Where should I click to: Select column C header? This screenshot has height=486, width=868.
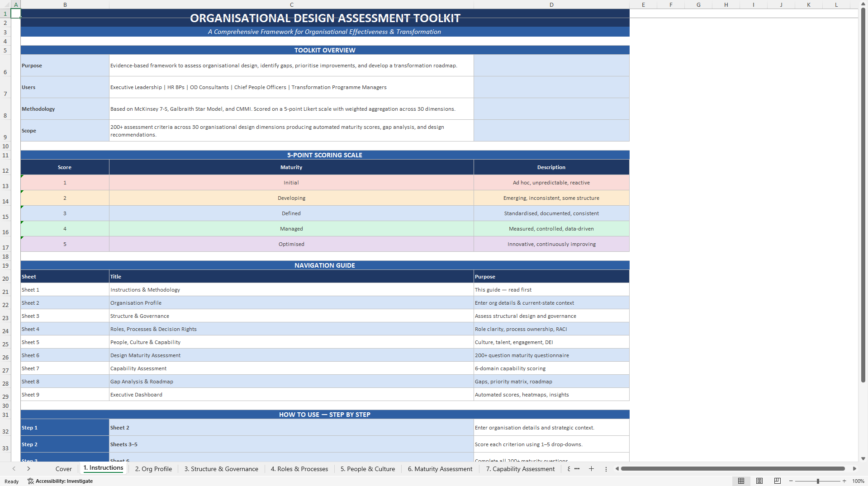pyautogui.click(x=292, y=5)
